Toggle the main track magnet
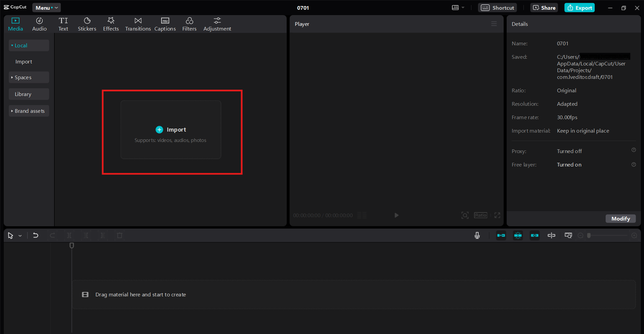Screen dimensions: 644x334 point(501,235)
